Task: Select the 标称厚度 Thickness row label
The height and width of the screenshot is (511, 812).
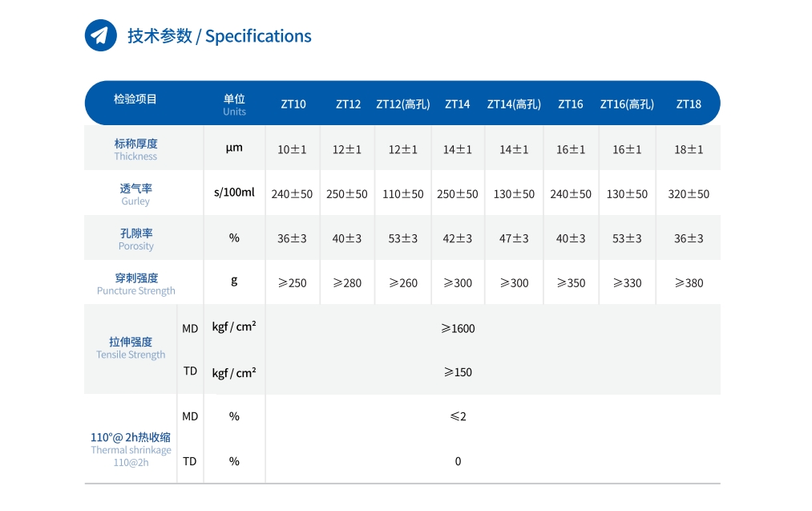Action: click(x=135, y=149)
